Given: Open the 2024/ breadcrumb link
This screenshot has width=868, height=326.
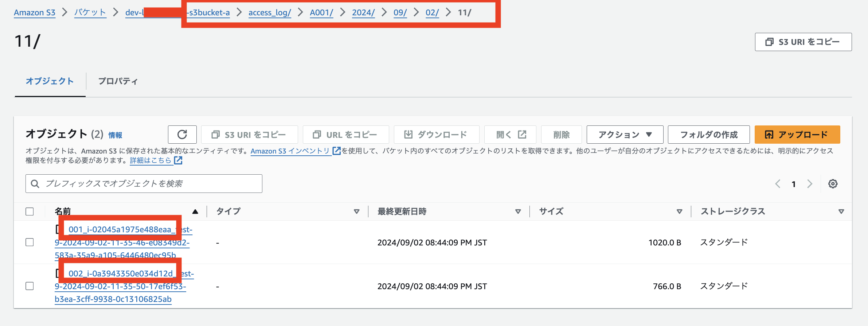Looking at the screenshot, I should tap(363, 12).
